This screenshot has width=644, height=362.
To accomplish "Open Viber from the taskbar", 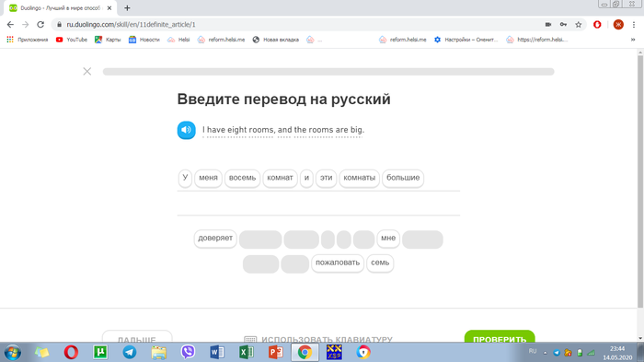I will 188,353.
